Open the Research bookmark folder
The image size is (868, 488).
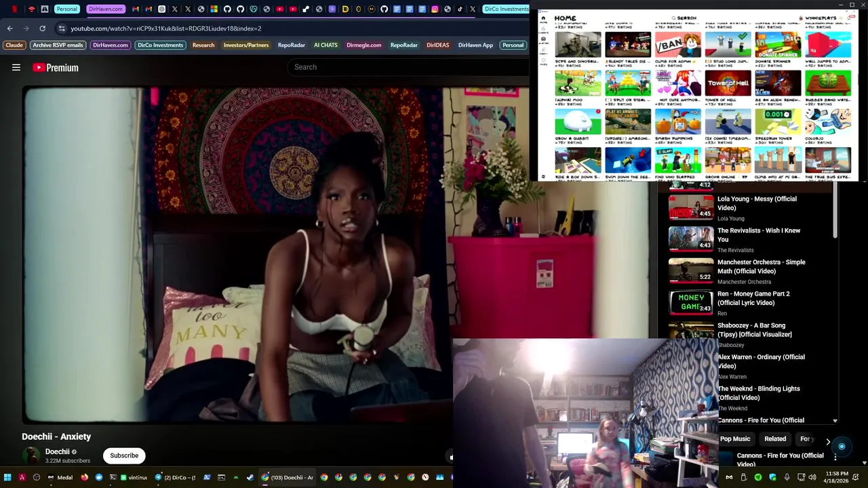pos(203,45)
